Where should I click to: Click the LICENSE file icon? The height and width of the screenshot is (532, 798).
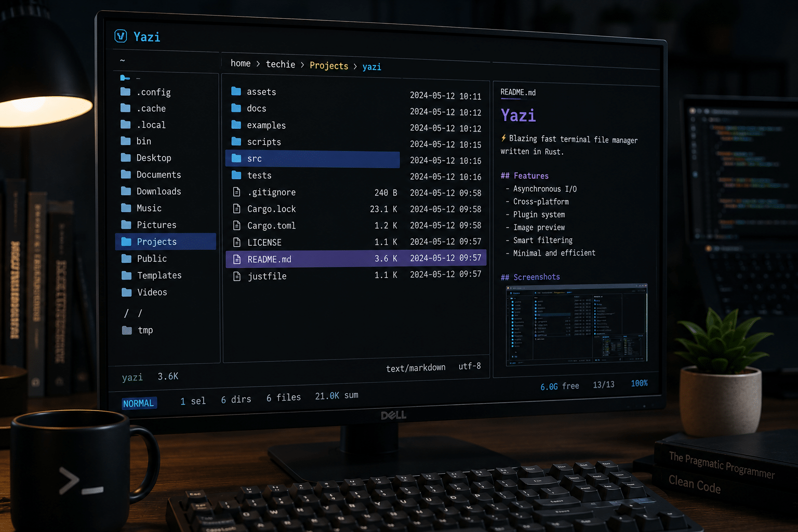[x=237, y=242]
